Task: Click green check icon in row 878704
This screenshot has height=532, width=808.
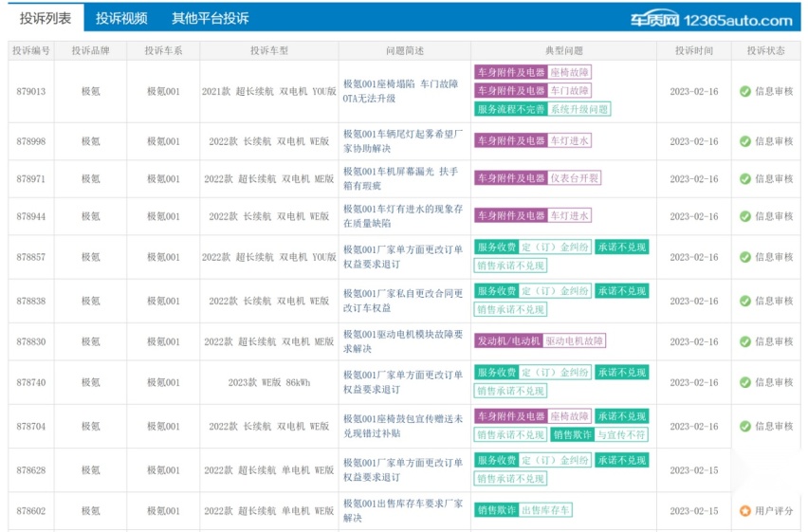Action: click(745, 427)
